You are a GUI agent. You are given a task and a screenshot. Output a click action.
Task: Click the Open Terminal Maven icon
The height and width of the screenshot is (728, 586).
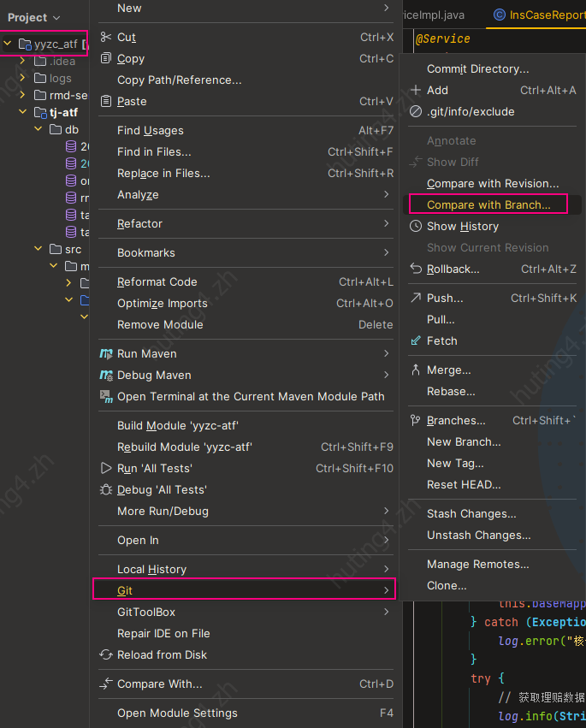tap(106, 396)
